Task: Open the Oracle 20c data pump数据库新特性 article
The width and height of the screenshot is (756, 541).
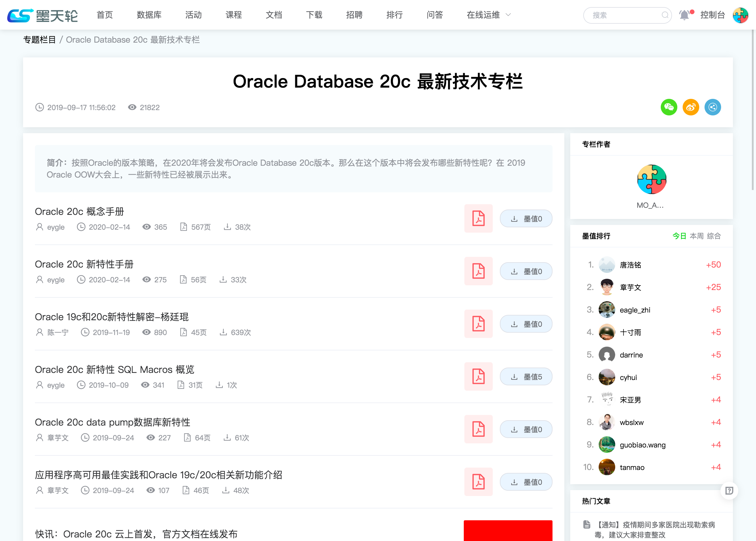Action: tap(112, 422)
